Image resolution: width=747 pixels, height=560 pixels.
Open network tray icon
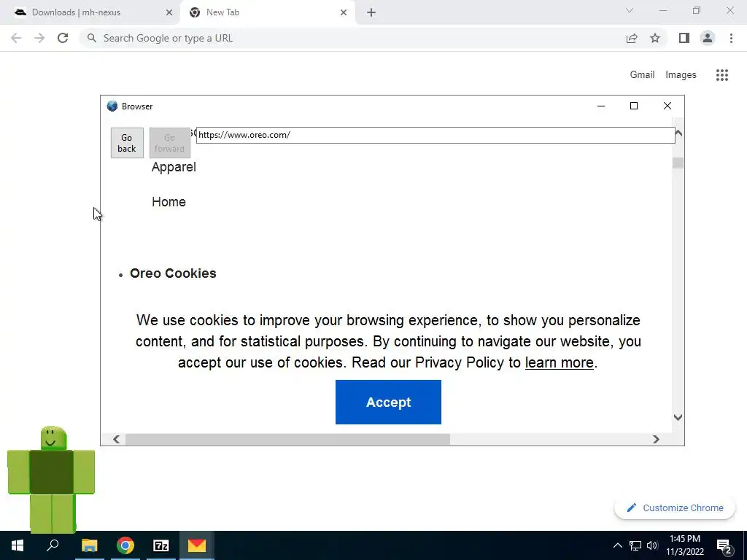[x=635, y=545]
